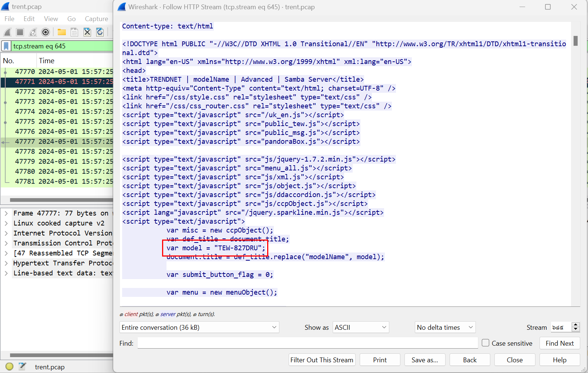The image size is (588, 373).
Task: Click the reload capture file icon
Action: 100,32
